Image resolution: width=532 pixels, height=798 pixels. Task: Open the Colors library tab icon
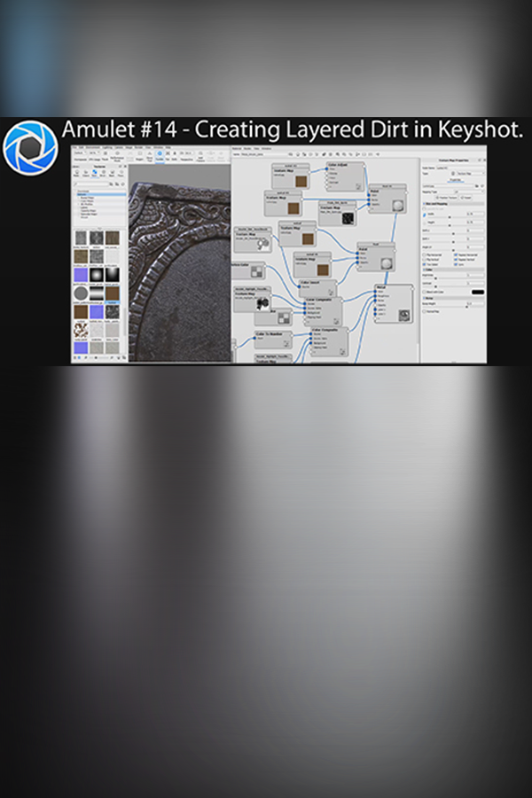point(85,173)
